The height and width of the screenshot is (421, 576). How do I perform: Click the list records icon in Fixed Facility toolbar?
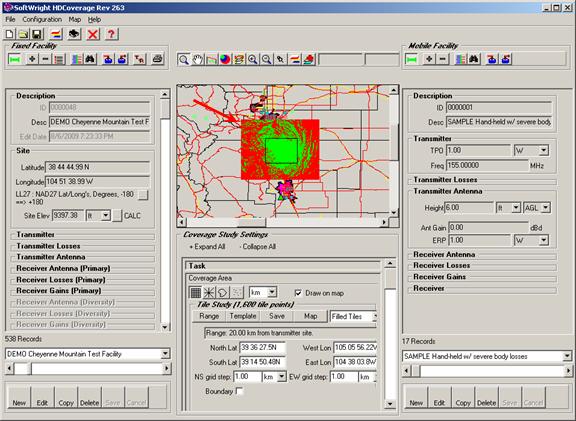(59, 59)
